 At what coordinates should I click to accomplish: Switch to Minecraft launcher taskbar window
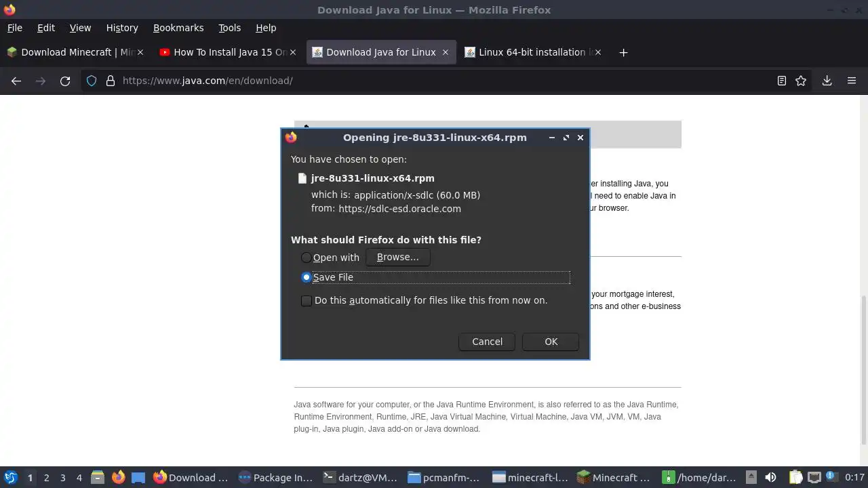point(615,477)
